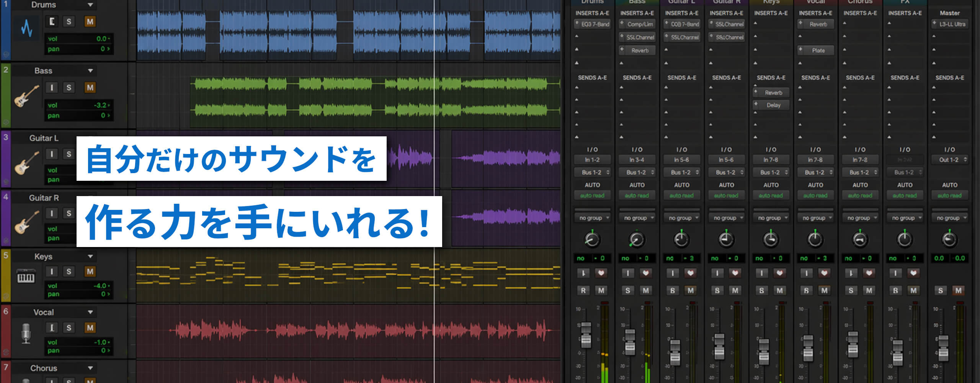Solo the Vocal track in track list

click(x=69, y=328)
